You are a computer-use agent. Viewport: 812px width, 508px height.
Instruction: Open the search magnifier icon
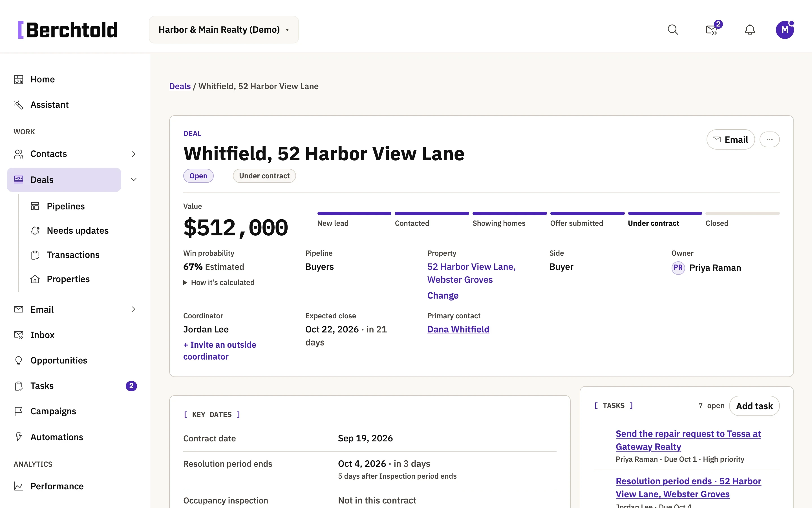click(x=673, y=30)
